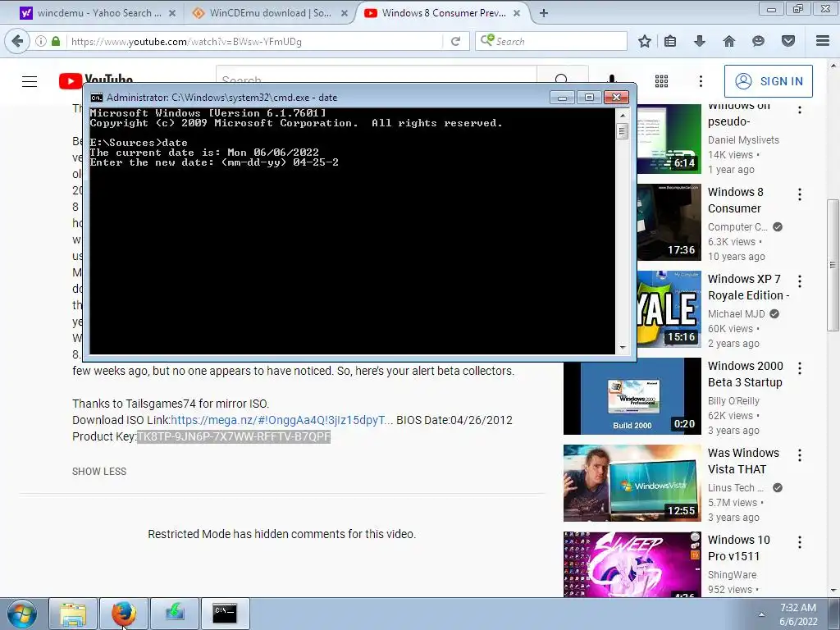Open options for Windows 2000 Beta 3 video
Image resolution: width=840 pixels, height=630 pixels.
click(800, 367)
